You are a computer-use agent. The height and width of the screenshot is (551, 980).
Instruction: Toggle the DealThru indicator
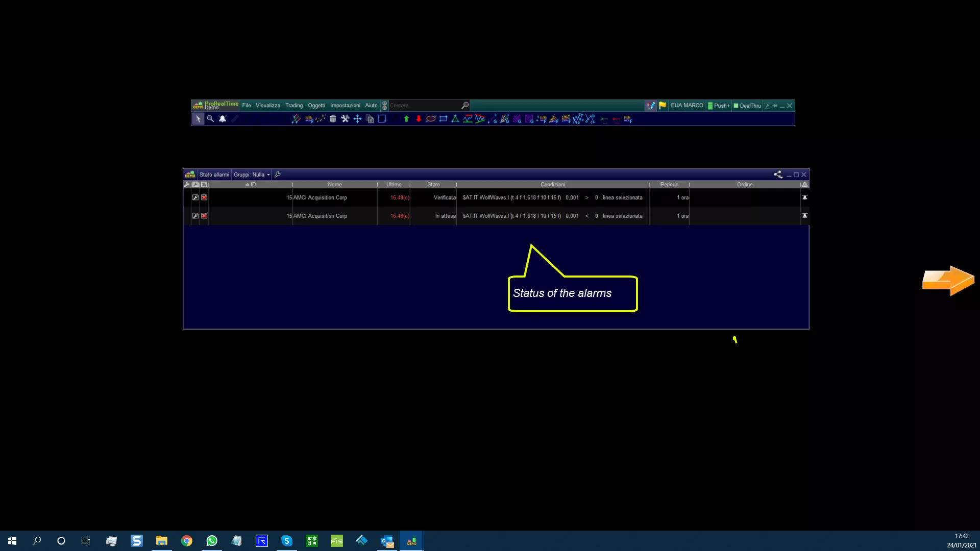[747, 106]
